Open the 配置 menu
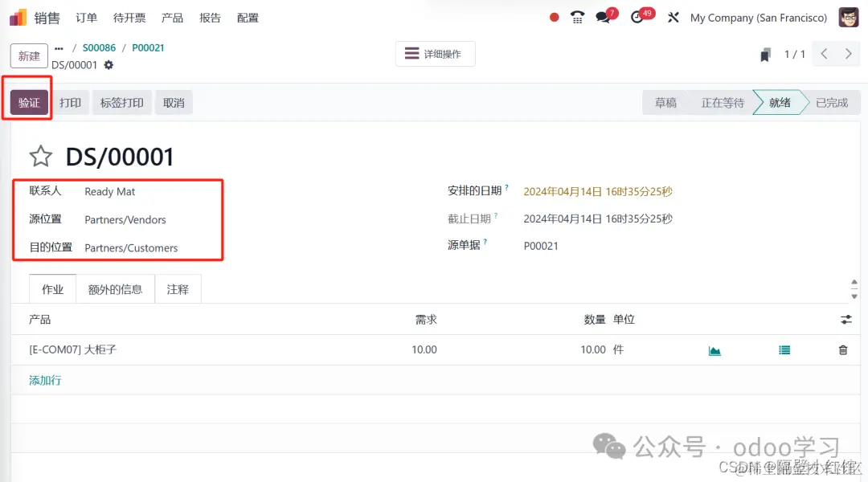868x482 pixels. pyautogui.click(x=248, y=17)
